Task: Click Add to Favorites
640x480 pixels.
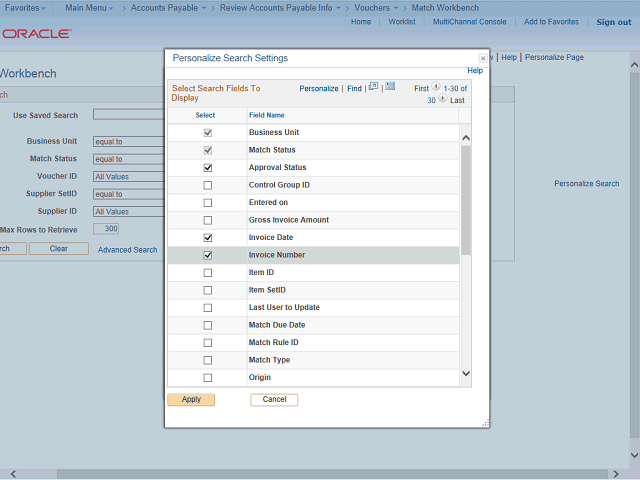Action: click(x=551, y=22)
